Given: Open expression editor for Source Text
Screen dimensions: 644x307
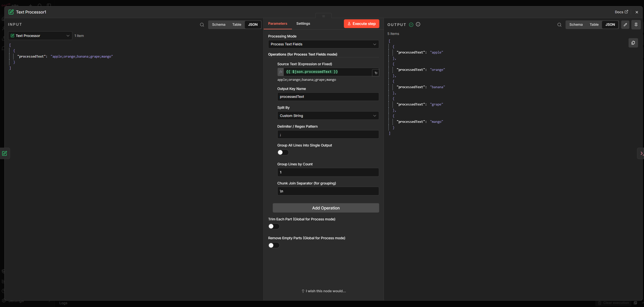Looking at the screenshot, I should pyautogui.click(x=375, y=73).
